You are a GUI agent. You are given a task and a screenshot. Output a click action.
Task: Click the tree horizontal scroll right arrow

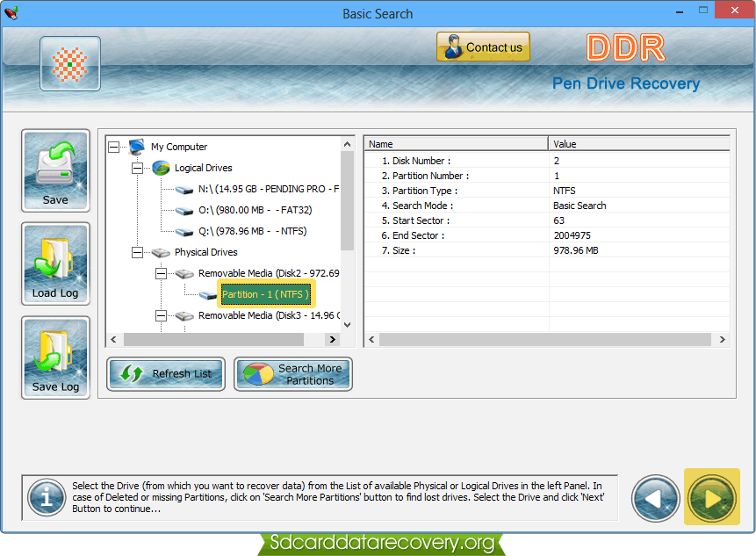pos(332,339)
